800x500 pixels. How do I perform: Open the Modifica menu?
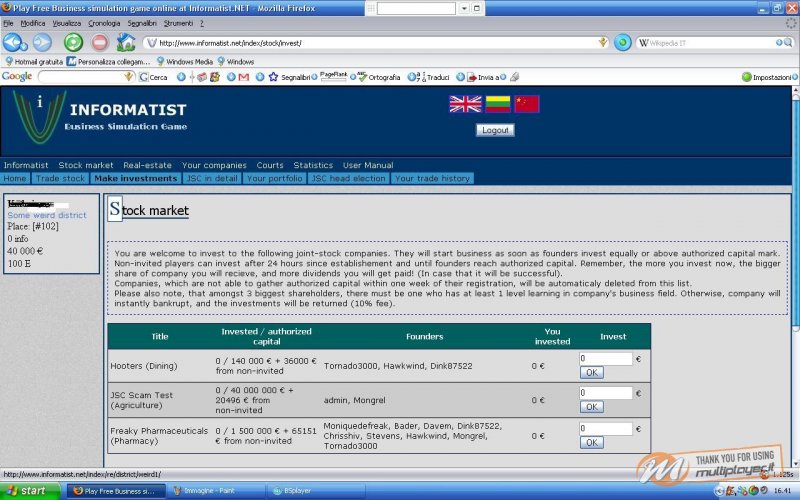[x=33, y=23]
